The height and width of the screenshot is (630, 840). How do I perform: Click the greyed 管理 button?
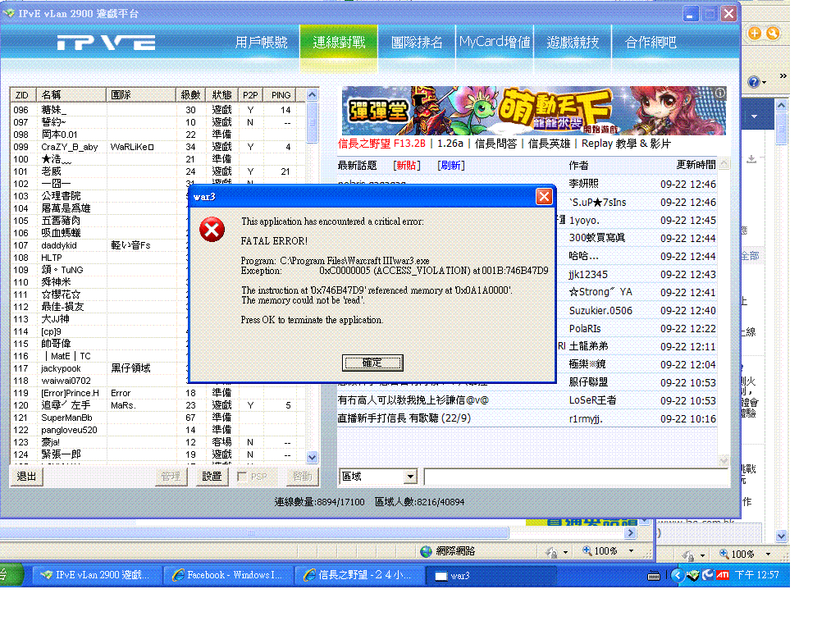click(x=171, y=477)
